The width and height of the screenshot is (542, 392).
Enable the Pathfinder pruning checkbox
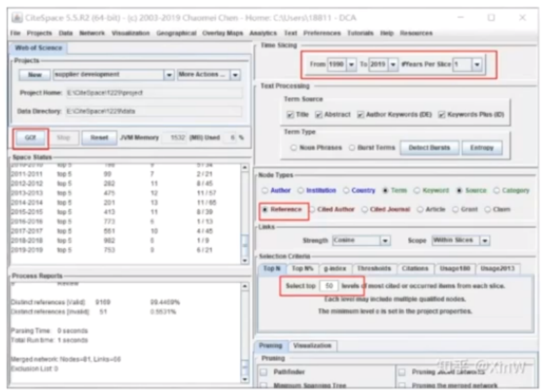(264, 372)
